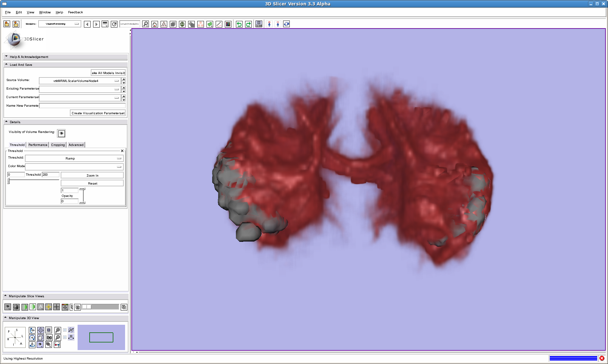Open the Source Volume node dropdown
Screen dimensions: 608x364
79,81
